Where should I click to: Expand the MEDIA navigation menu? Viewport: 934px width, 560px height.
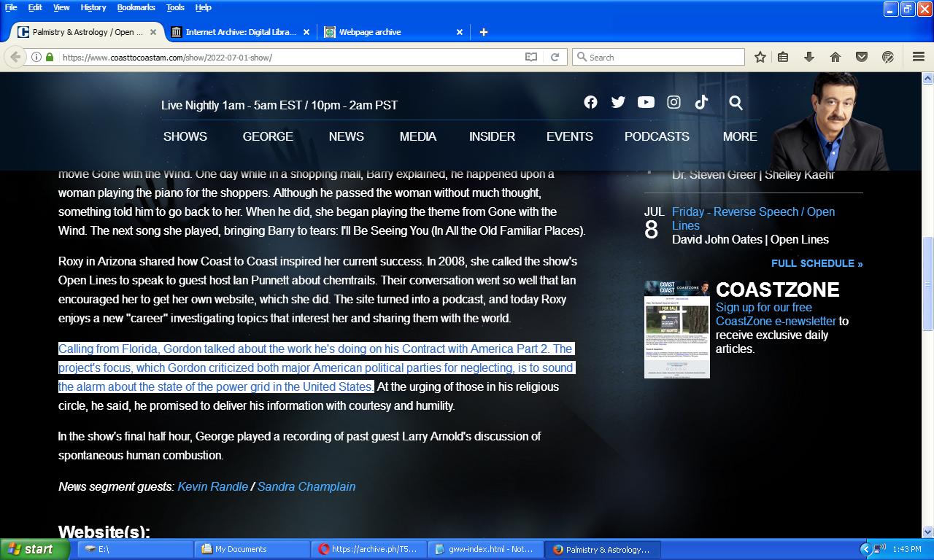[x=418, y=136]
